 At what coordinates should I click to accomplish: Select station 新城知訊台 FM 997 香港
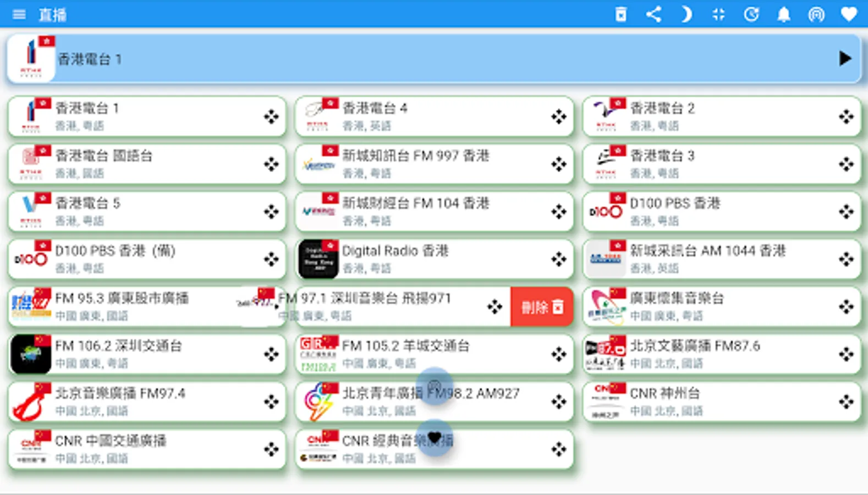(435, 164)
